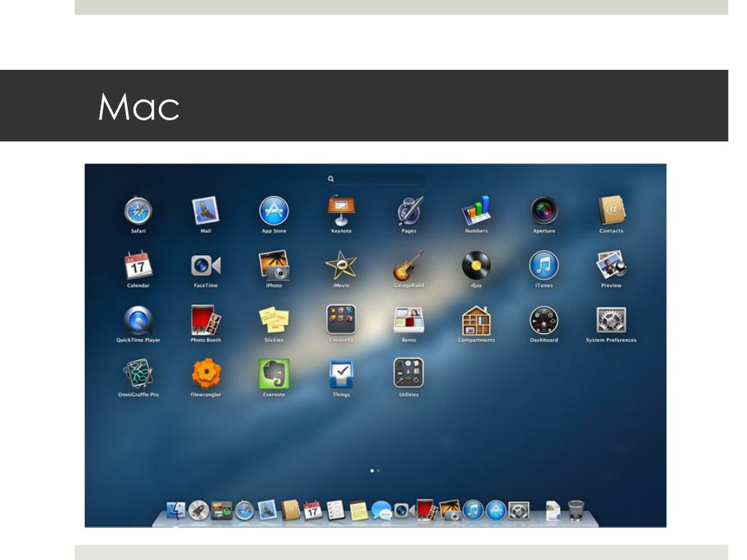The width and height of the screenshot is (747, 560).
Task: Open System Preferences in the Launchpad grid
Action: coord(612,319)
